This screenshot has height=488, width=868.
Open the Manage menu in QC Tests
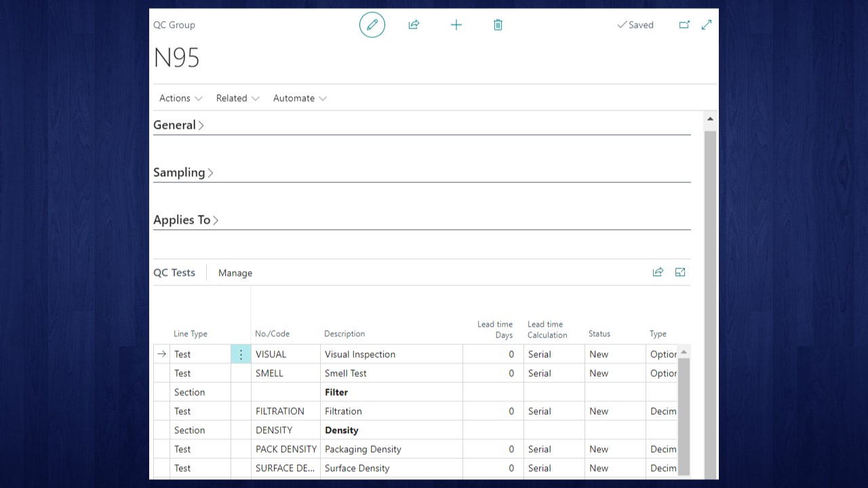point(235,273)
